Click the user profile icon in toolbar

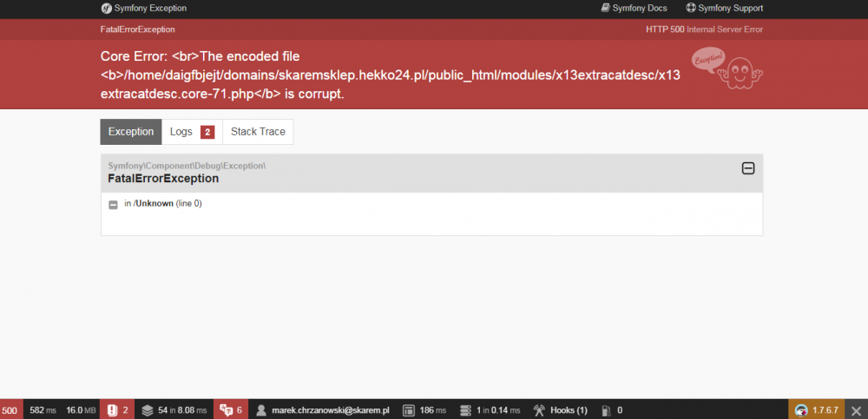pyautogui.click(x=262, y=410)
